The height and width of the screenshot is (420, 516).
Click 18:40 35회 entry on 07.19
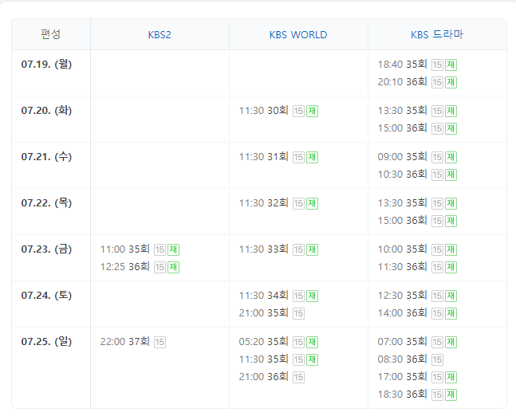pyautogui.click(x=402, y=64)
